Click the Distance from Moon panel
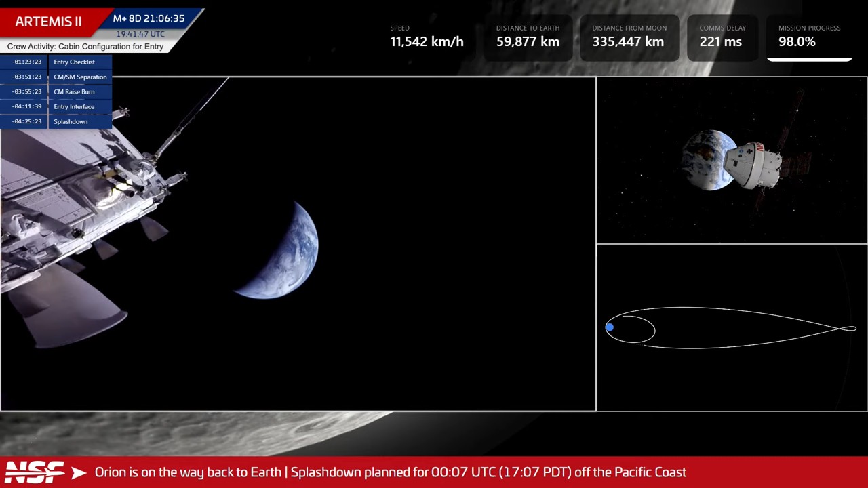 629,37
